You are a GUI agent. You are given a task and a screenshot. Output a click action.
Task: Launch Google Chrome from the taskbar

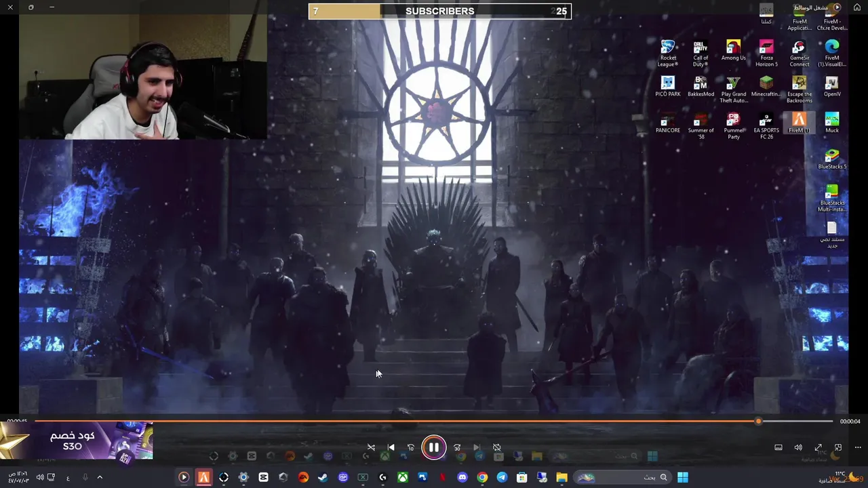pos(482,477)
